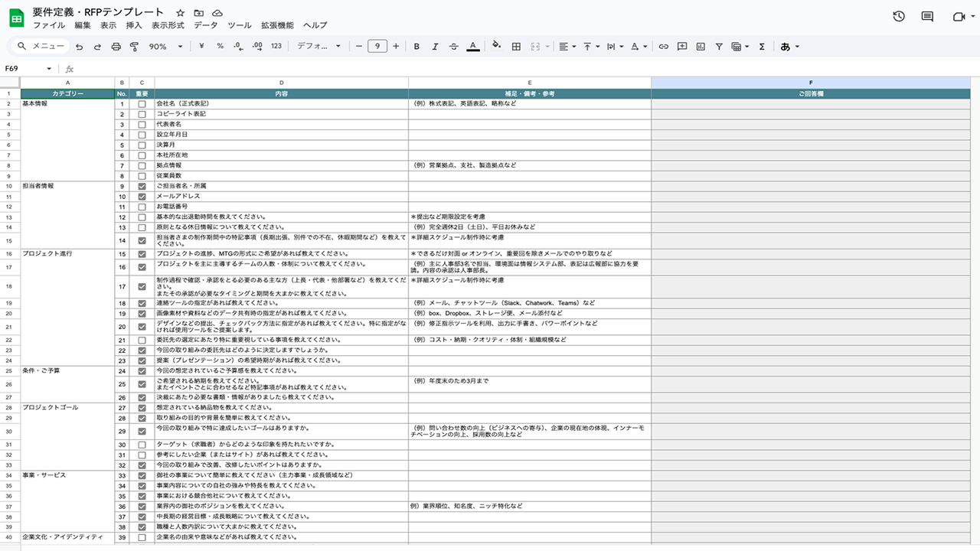Uncheck the checkbox for row No. 9
980x551 pixels.
[x=142, y=186]
